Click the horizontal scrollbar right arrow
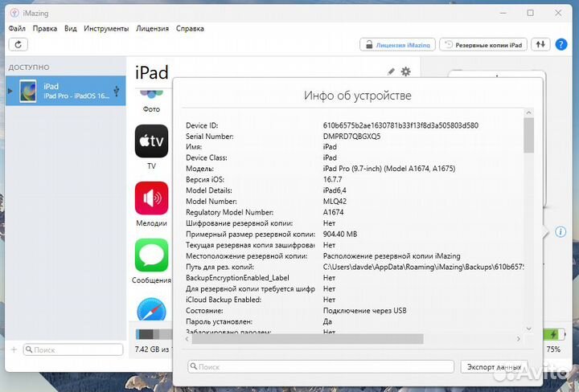The width and height of the screenshot is (579, 392). (519, 338)
